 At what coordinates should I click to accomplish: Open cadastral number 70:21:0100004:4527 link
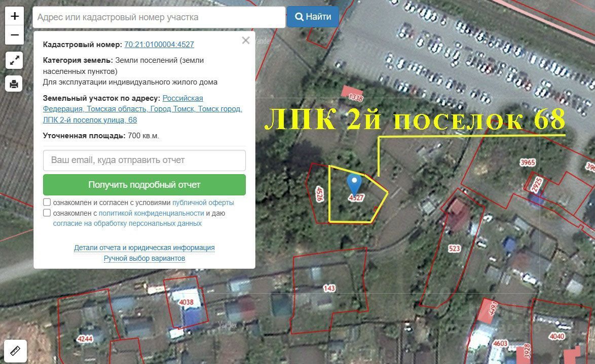(159, 45)
